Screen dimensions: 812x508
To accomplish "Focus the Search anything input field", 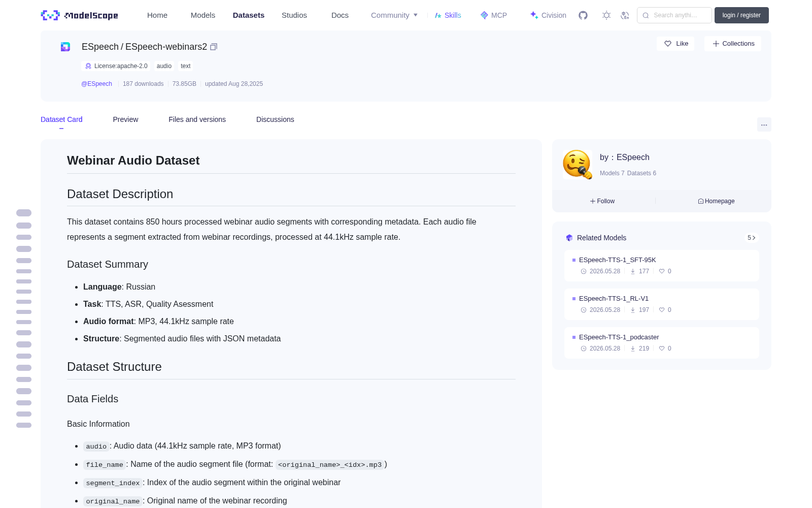I will tap(674, 15).
